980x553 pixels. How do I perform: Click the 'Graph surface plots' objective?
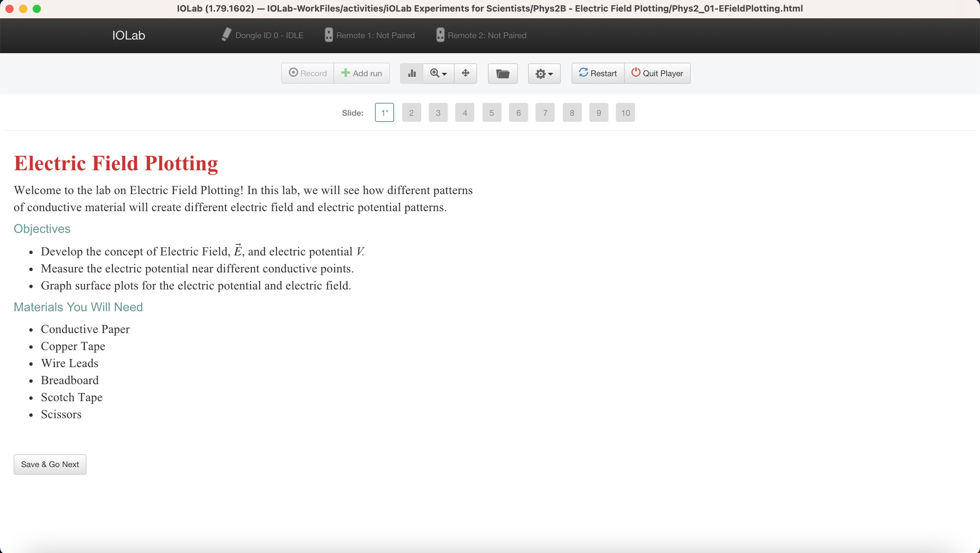(x=196, y=286)
